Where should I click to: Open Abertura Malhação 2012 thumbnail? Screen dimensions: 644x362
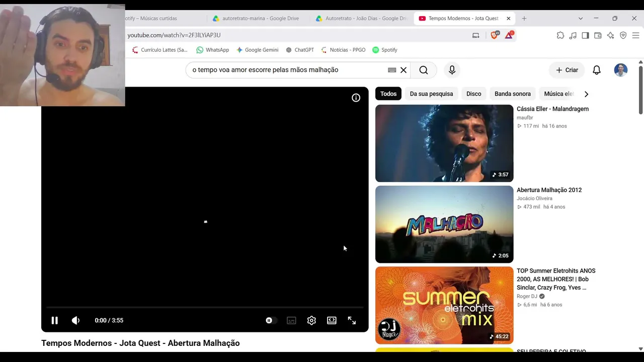click(444, 224)
